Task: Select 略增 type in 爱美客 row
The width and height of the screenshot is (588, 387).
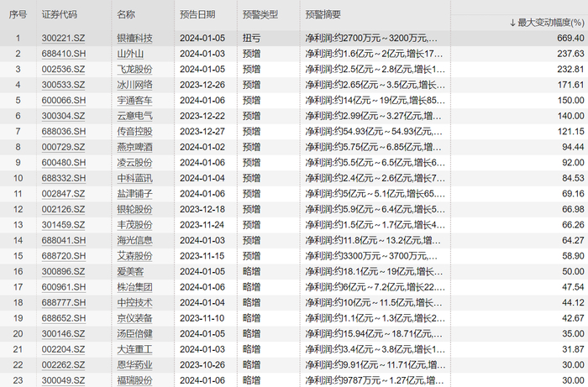Action: (x=252, y=272)
